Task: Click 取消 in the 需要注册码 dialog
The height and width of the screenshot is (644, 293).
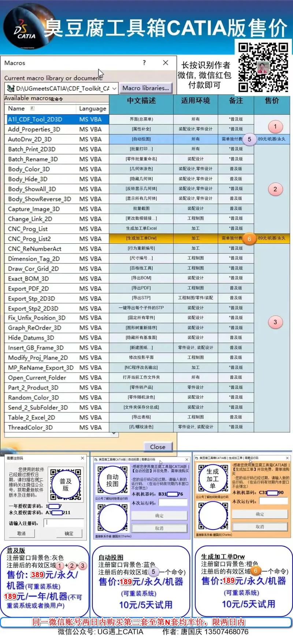Action: [x=22, y=533]
